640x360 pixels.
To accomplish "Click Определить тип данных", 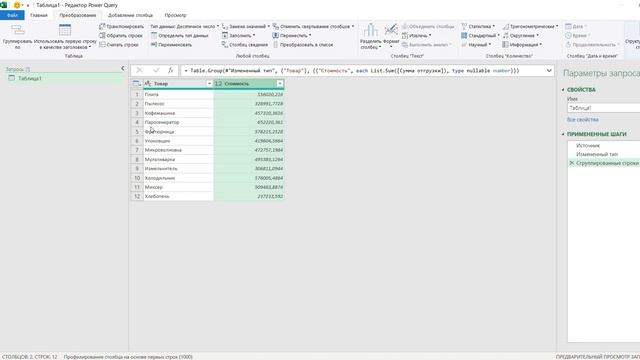I will point(180,36).
